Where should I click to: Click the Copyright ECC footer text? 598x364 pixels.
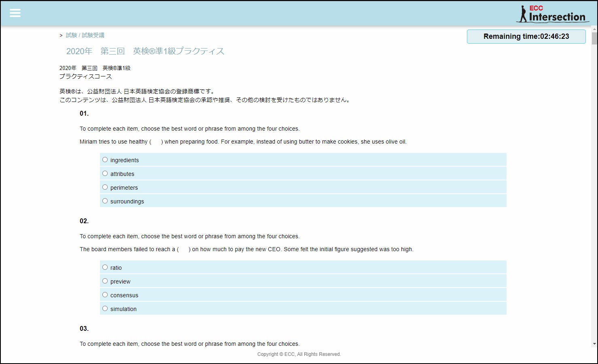tap(299, 354)
